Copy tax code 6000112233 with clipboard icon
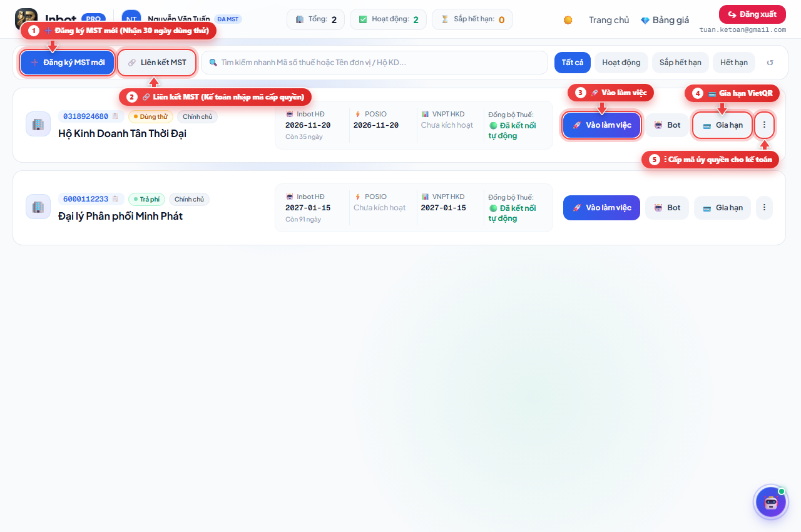 tap(115, 199)
